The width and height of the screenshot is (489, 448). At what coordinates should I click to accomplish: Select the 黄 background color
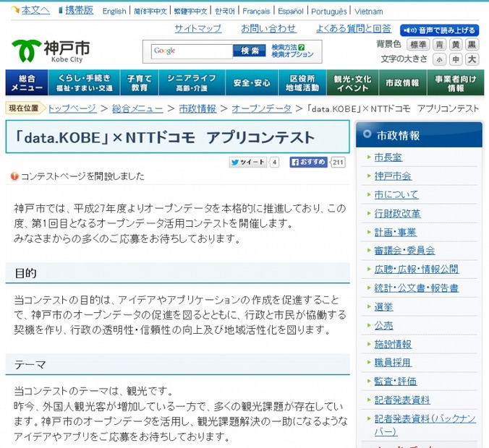pyautogui.click(x=456, y=45)
